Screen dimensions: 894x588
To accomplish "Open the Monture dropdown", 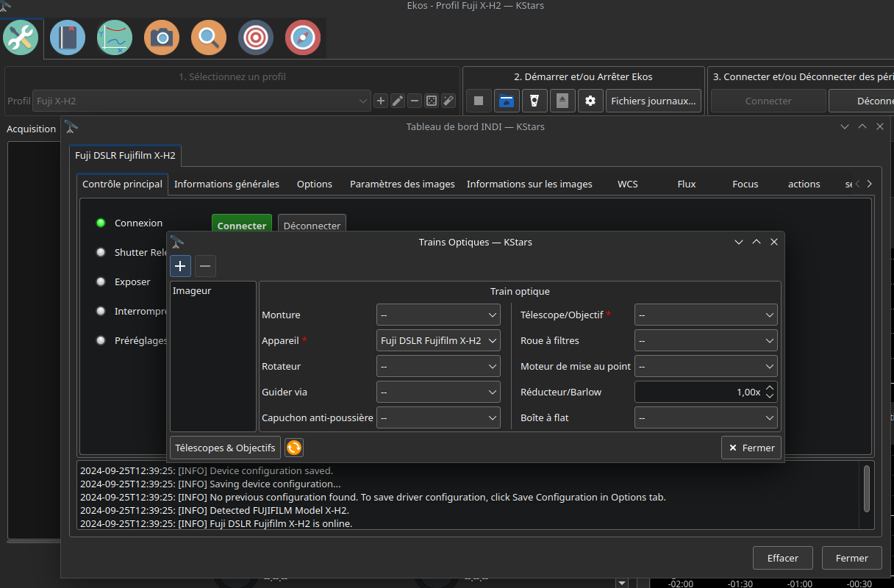I will [438, 315].
